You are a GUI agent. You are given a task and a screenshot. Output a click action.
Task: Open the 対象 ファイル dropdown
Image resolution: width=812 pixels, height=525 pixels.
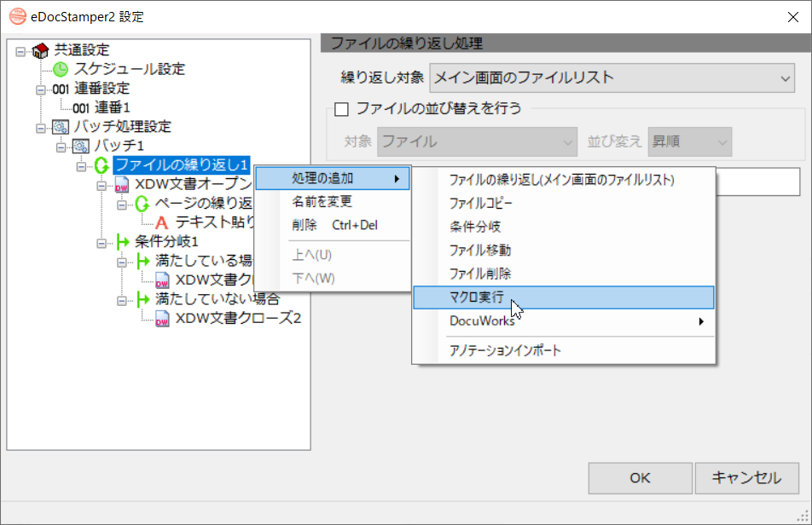click(x=477, y=141)
